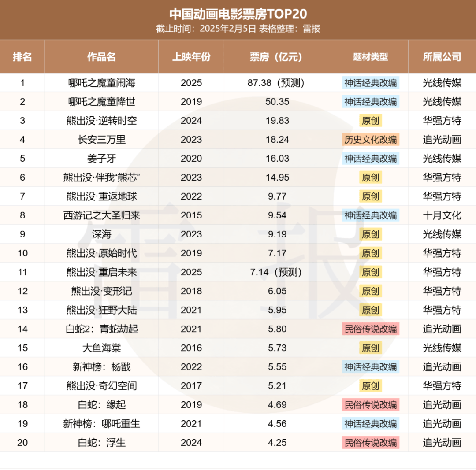Click year 2020 in 姜子牙 row
This screenshot has height=470, width=476.
pyautogui.click(x=191, y=159)
